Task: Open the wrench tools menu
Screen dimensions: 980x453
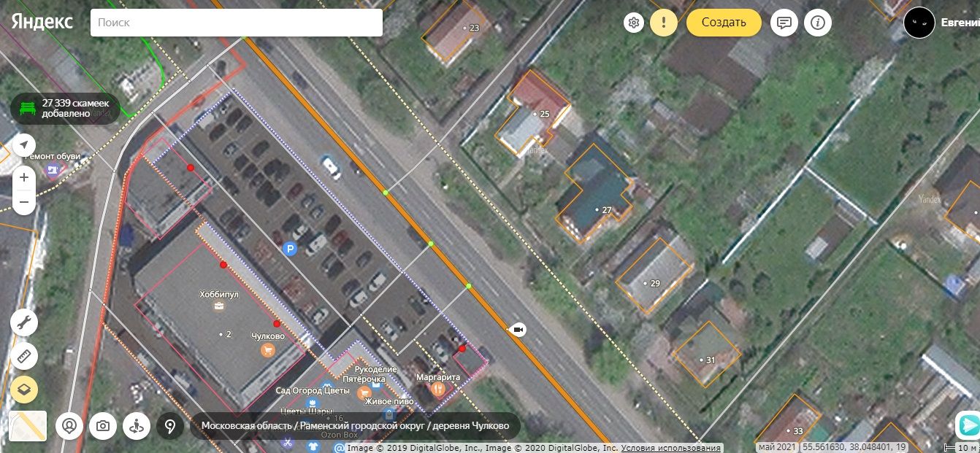Action: (x=24, y=322)
